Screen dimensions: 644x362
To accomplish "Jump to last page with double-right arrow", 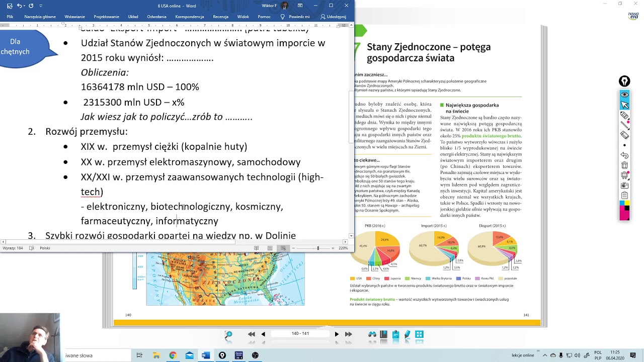I will coord(348,334).
